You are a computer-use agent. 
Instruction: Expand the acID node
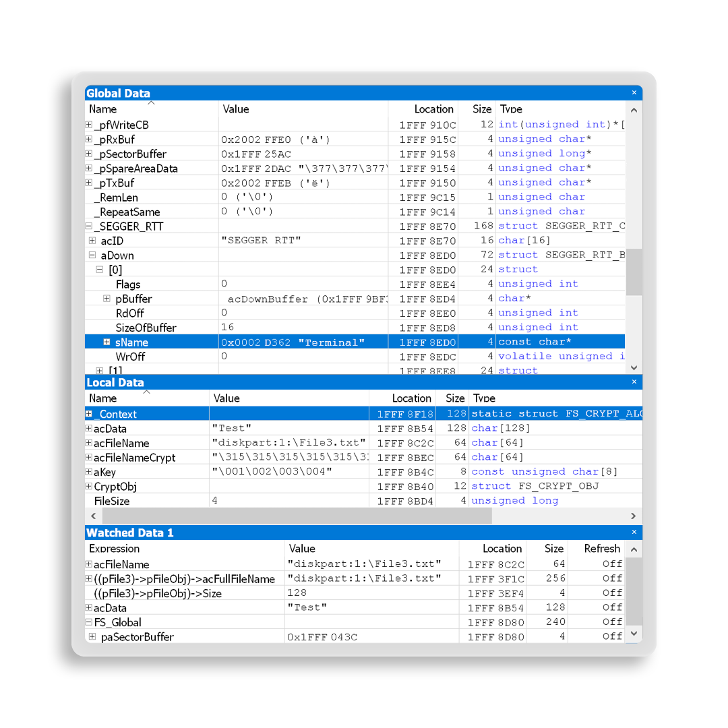92,241
